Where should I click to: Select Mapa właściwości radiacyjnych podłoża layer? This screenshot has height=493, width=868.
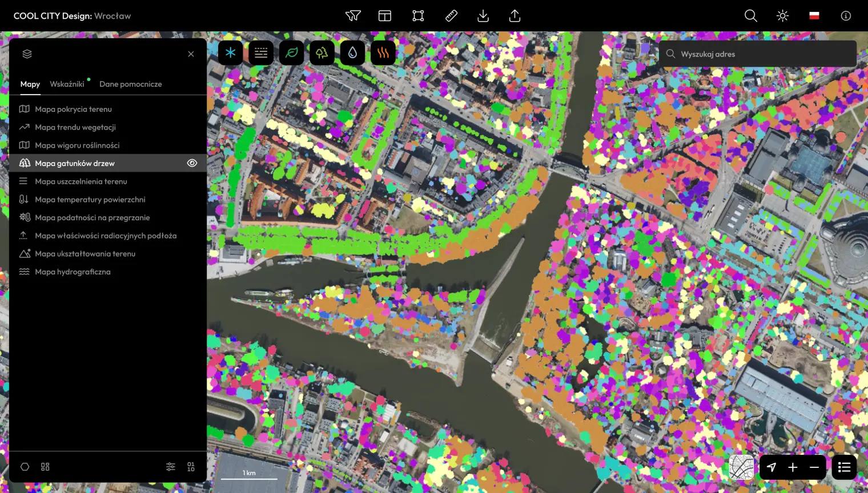click(108, 236)
